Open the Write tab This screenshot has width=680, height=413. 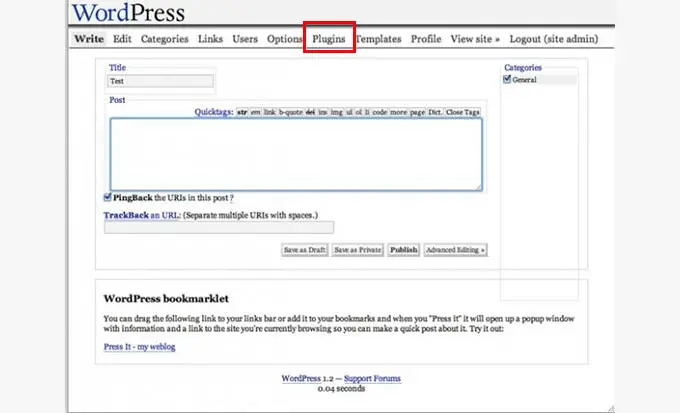coord(89,39)
